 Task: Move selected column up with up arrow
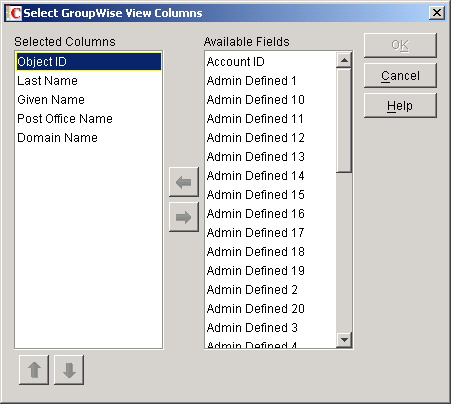[34, 370]
